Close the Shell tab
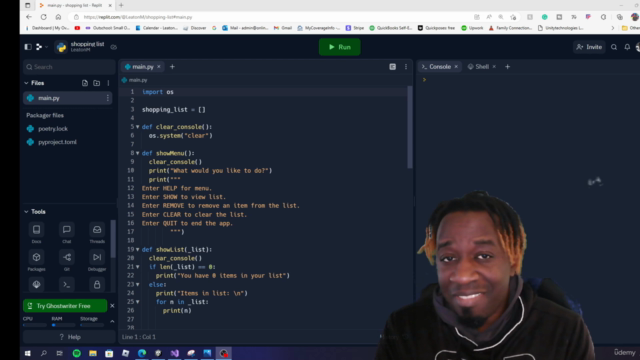 coord(494,67)
